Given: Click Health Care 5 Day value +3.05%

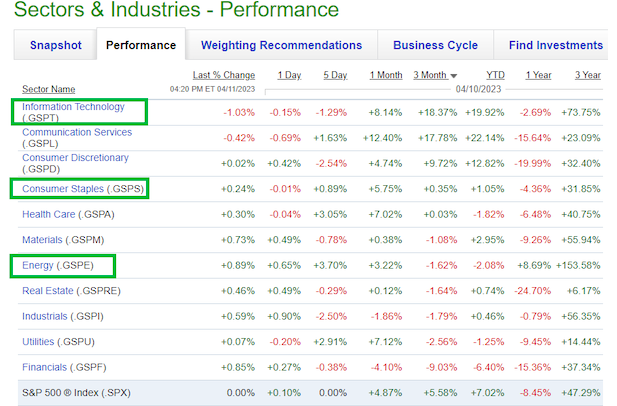Looking at the screenshot, I should point(330,214).
